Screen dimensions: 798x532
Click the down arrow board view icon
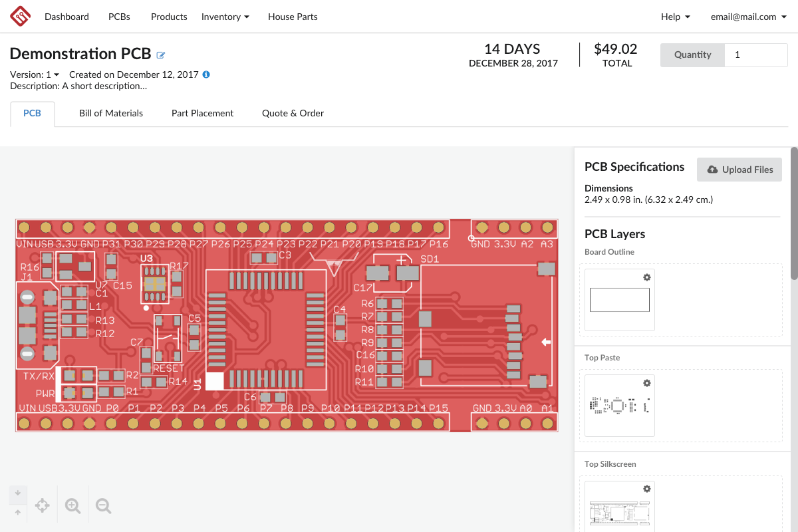click(x=18, y=493)
